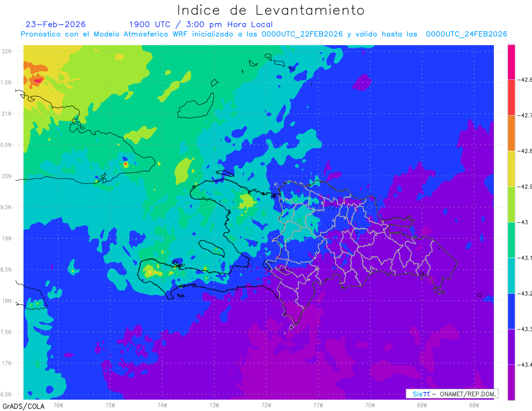Click the "68W" longitude label
The width and height of the screenshot is (532, 411).
tap(474, 405)
